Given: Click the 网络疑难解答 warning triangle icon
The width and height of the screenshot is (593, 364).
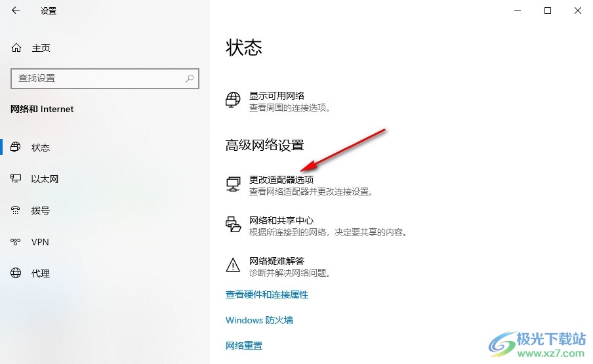Looking at the screenshot, I should coord(233,265).
